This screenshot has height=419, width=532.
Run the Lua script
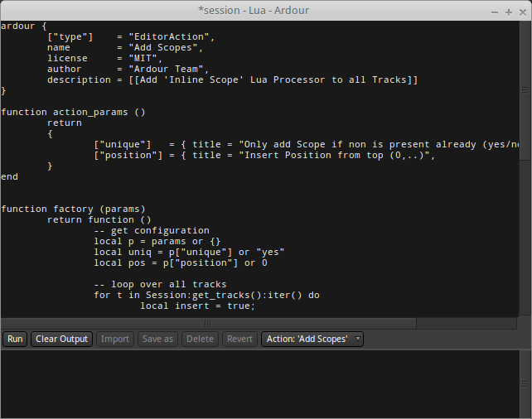click(15, 339)
